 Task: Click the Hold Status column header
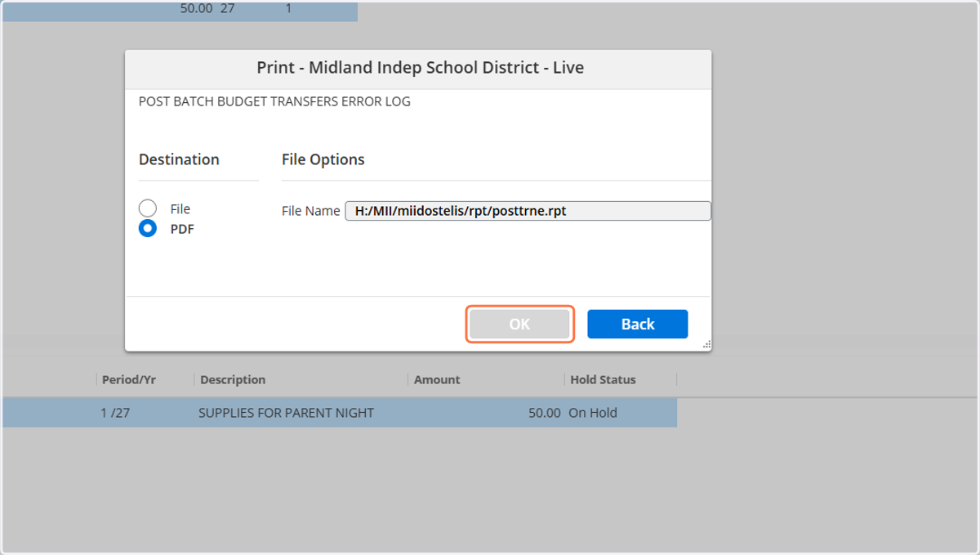603,379
